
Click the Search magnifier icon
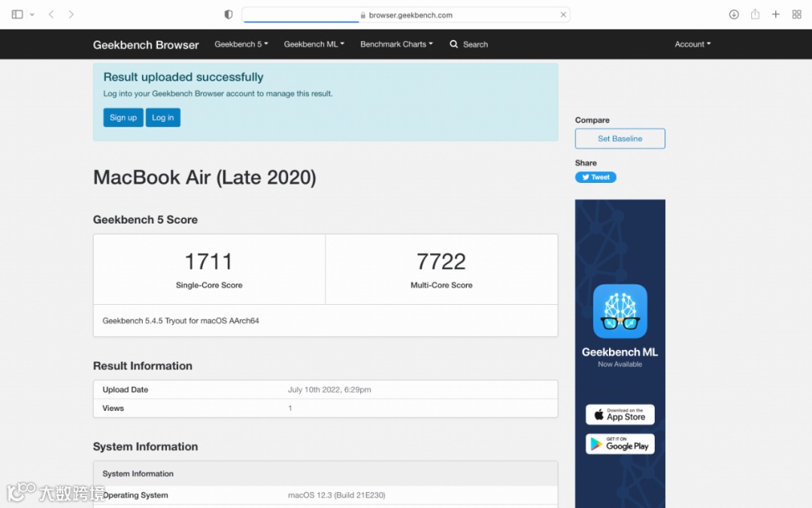coord(453,44)
